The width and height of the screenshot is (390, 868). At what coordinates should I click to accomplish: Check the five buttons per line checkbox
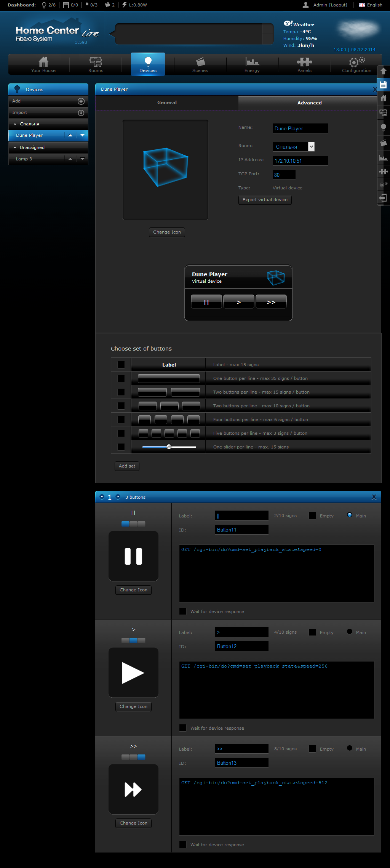click(x=121, y=433)
